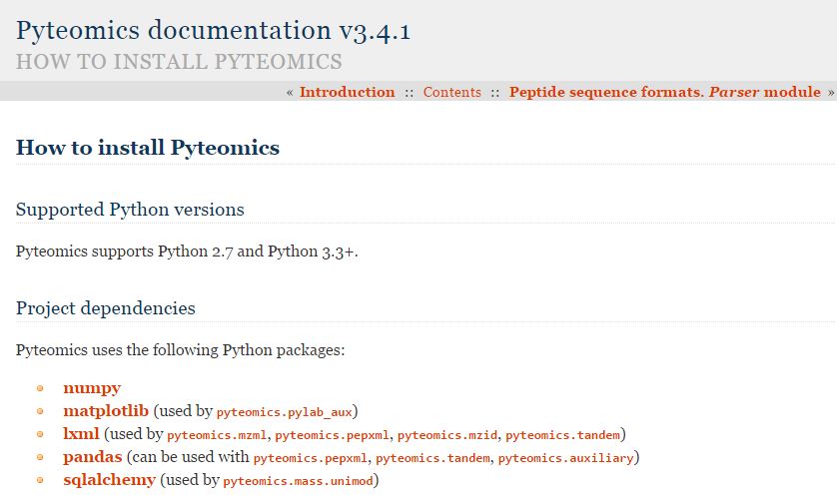Click the Supported Python versions heading
837x504 pixels.
coord(130,209)
